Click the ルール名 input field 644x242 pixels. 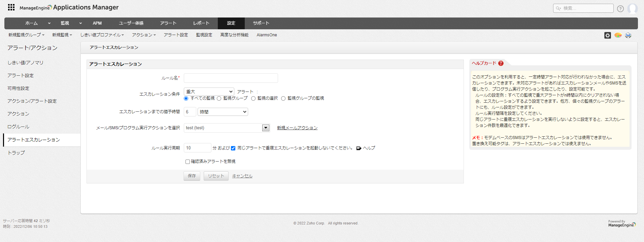pos(231,78)
